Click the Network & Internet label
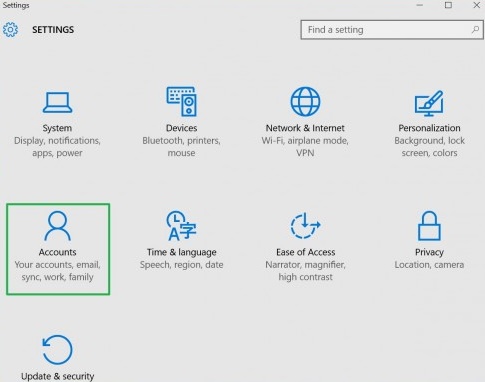Viewport: 485px width, 382px height. tap(305, 128)
